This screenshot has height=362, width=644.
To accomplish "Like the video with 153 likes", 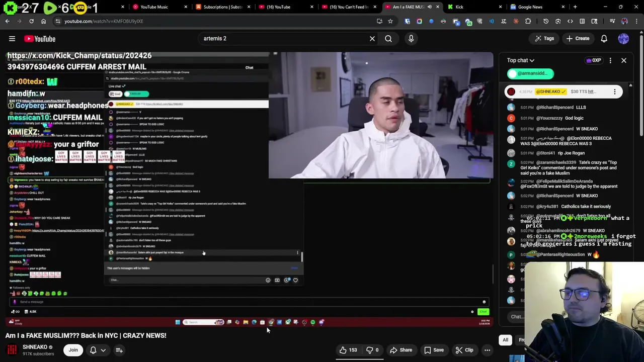I will (349, 350).
